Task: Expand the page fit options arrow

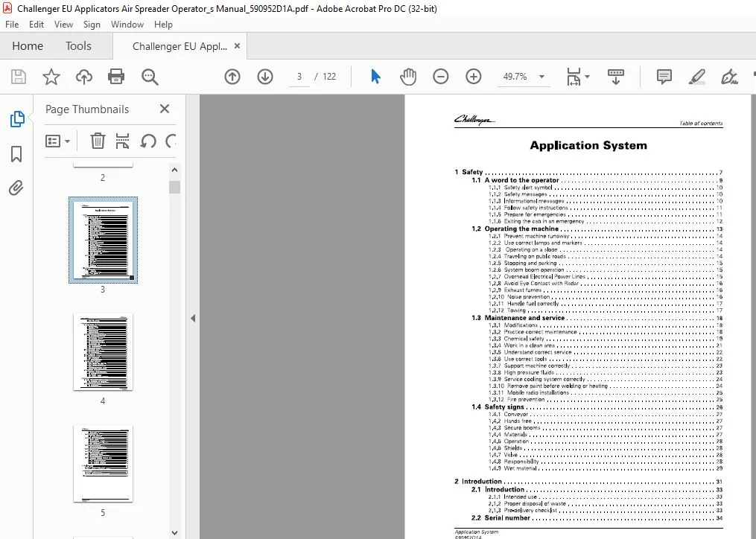Action: [587, 77]
